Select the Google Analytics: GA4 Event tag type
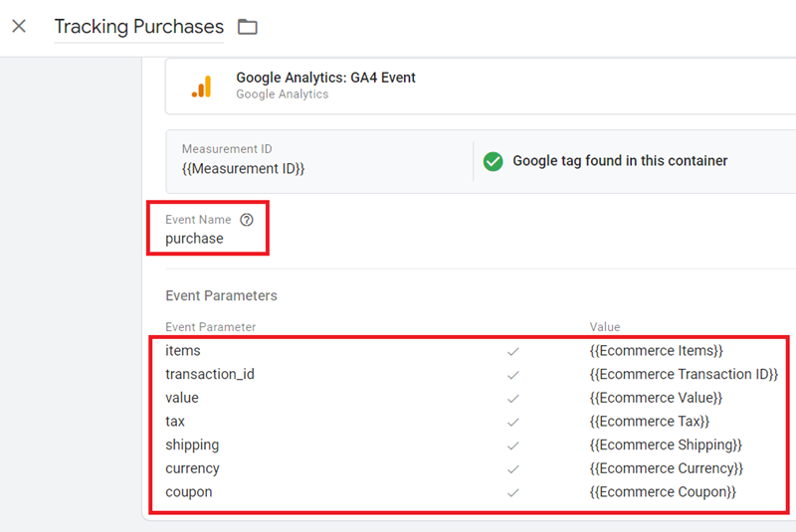This screenshot has height=532, width=796. coord(325,78)
